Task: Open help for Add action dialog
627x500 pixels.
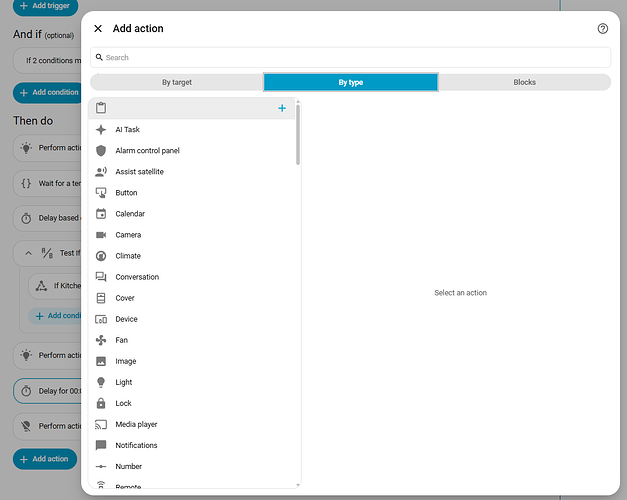Action: pos(603,28)
